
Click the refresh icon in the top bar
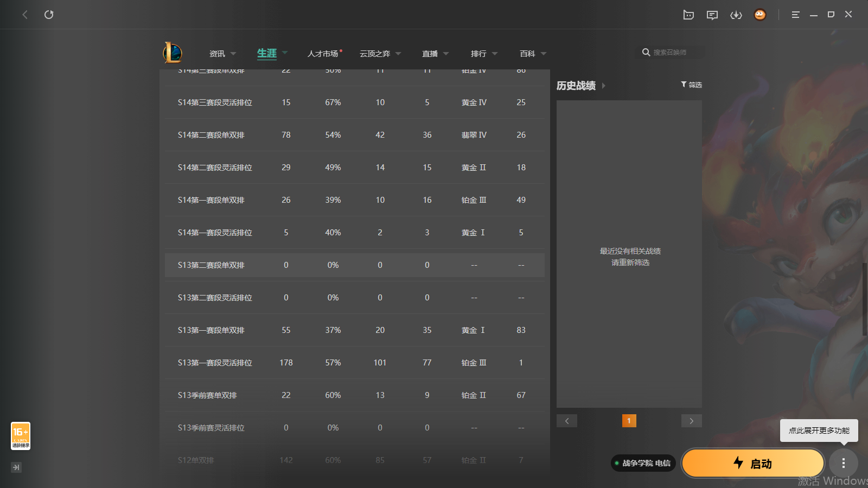pyautogui.click(x=49, y=15)
